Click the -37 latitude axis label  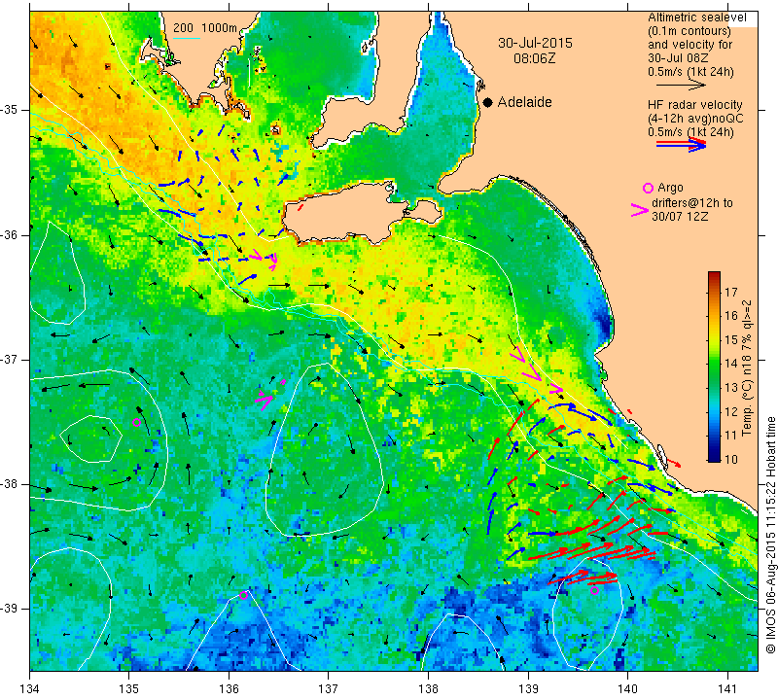coord(11,360)
